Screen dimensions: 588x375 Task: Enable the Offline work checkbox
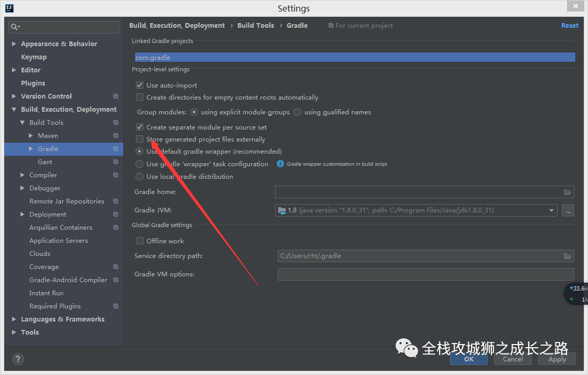[x=140, y=241]
